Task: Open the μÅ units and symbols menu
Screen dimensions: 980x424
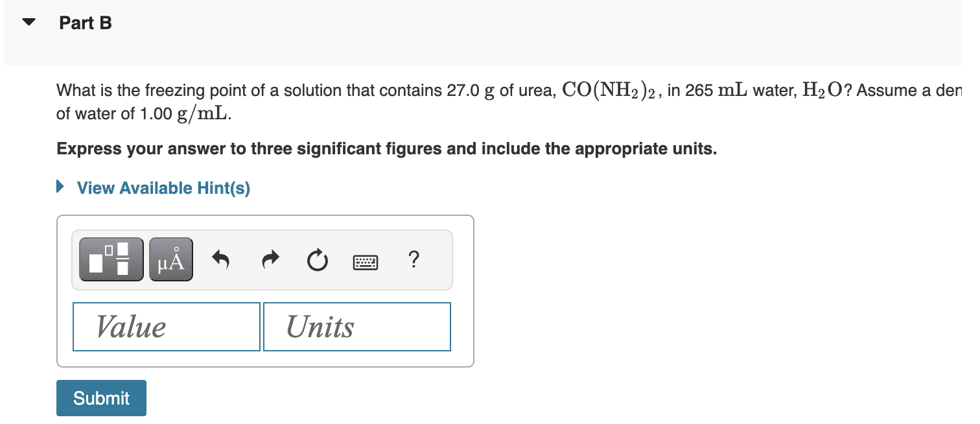Action: point(170,259)
